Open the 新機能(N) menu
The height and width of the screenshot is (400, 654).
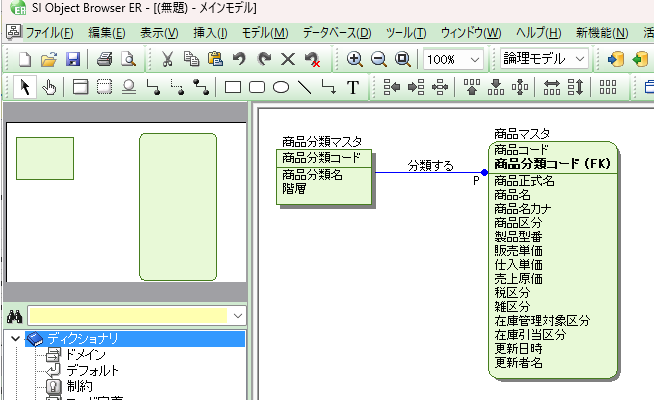pyautogui.click(x=602, y=33)
